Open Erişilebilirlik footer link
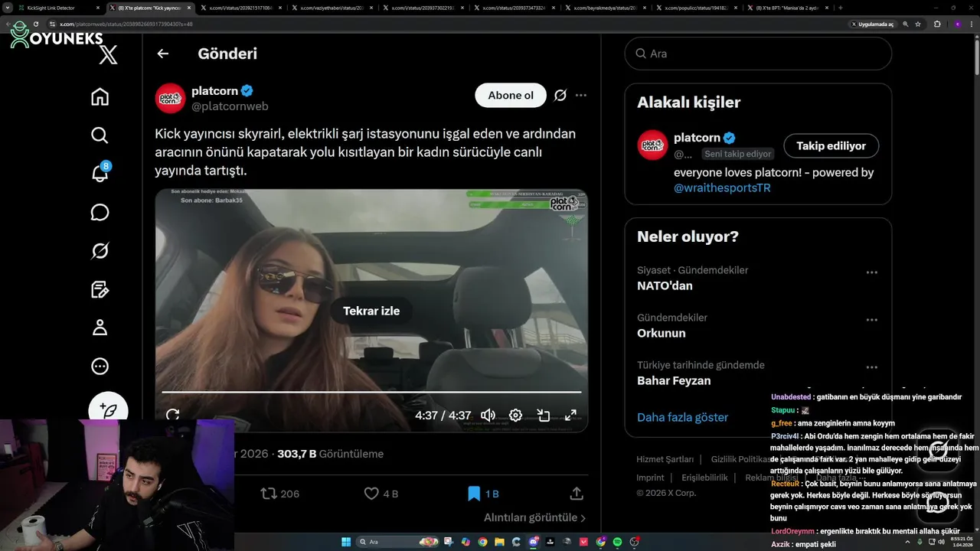 coord(704,478)
